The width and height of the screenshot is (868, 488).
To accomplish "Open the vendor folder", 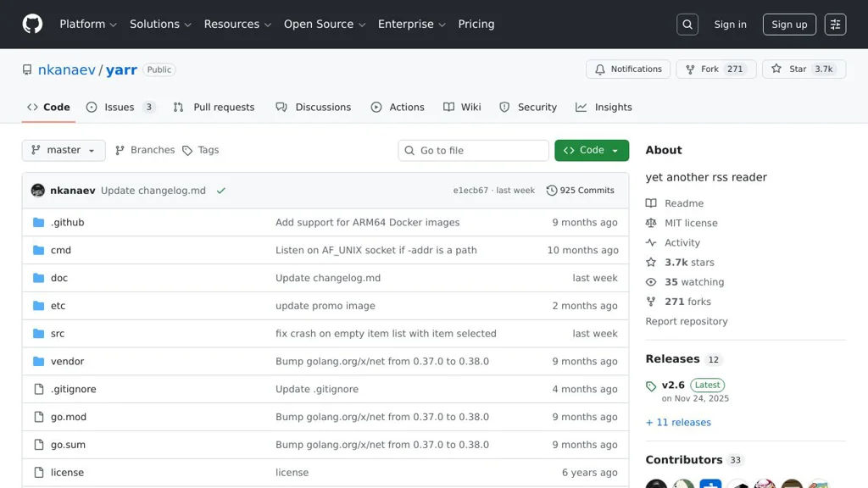I will (x=67, y=361).
